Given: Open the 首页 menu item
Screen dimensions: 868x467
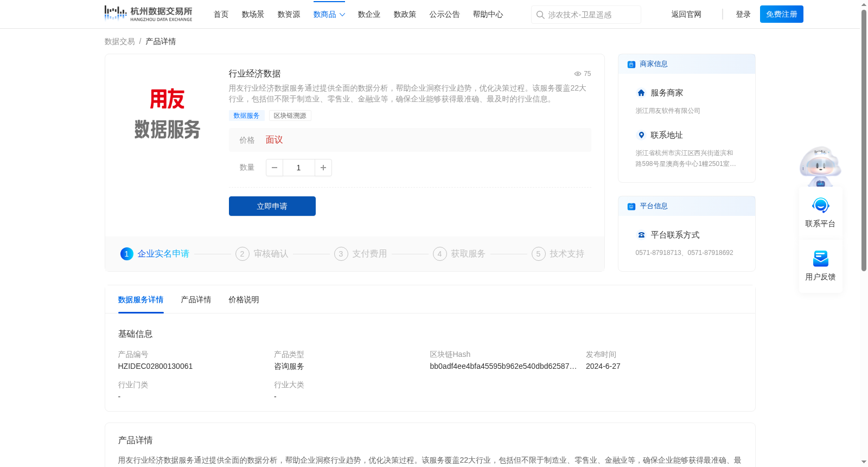Looking at the screenshot, I should [x=221, y=15].
